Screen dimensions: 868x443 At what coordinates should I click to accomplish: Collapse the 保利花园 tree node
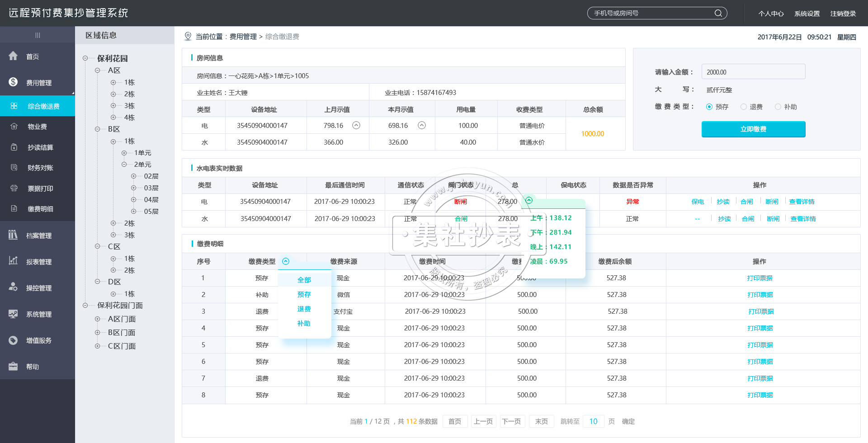coord(85,58)
